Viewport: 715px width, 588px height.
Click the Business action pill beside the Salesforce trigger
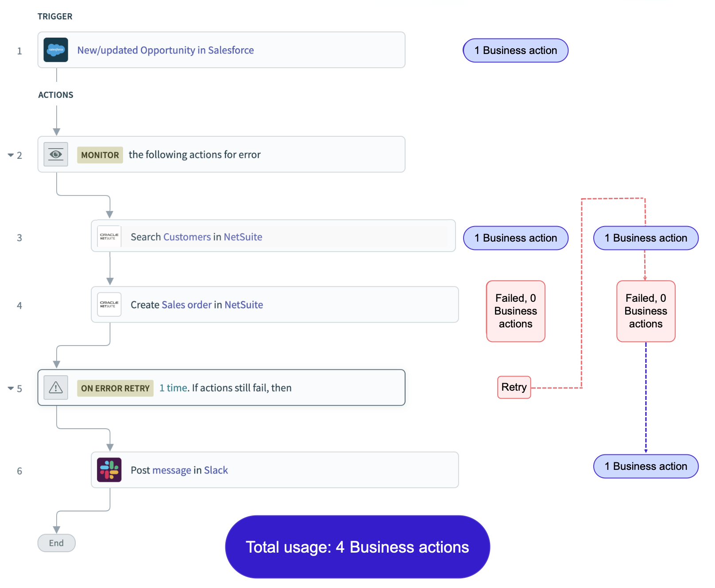(515, 50)
